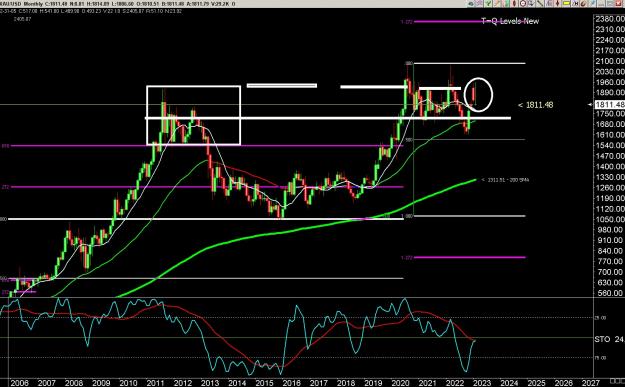The image size is (625, 387).
Task: Click the first dark green toolbar icon
Action: [x=471, y=4]
